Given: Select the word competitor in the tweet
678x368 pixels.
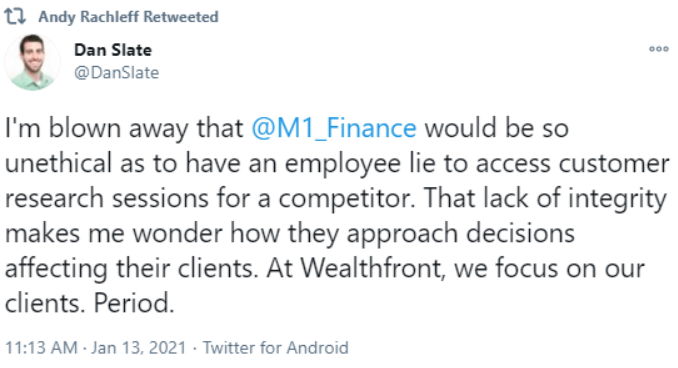Looking at the screenshot, I should click(x=346, y=199).
